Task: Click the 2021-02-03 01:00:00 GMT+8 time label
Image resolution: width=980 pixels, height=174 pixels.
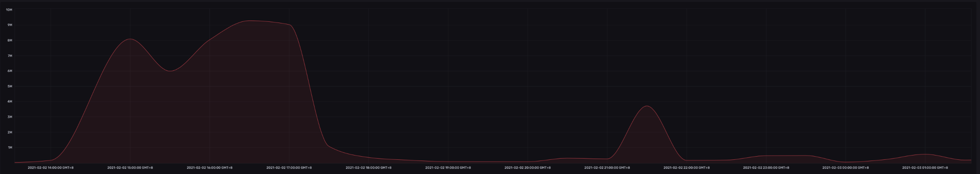Action: tap(925, 168)
